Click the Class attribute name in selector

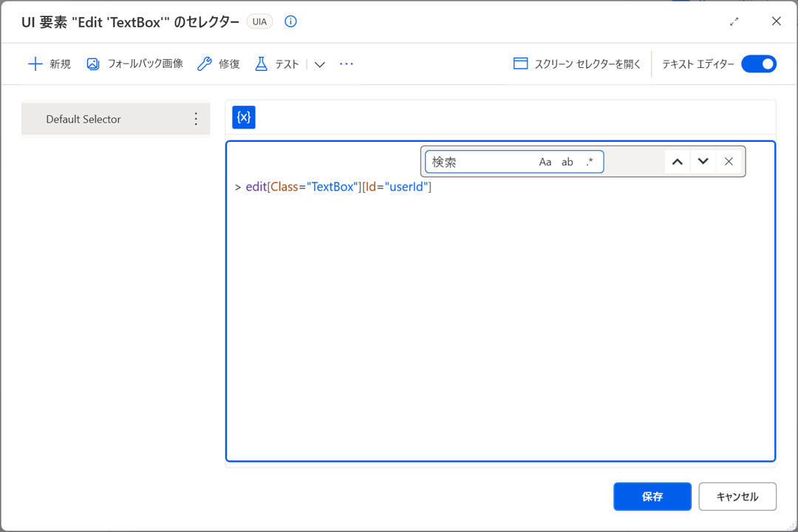(x=284, y=187)
